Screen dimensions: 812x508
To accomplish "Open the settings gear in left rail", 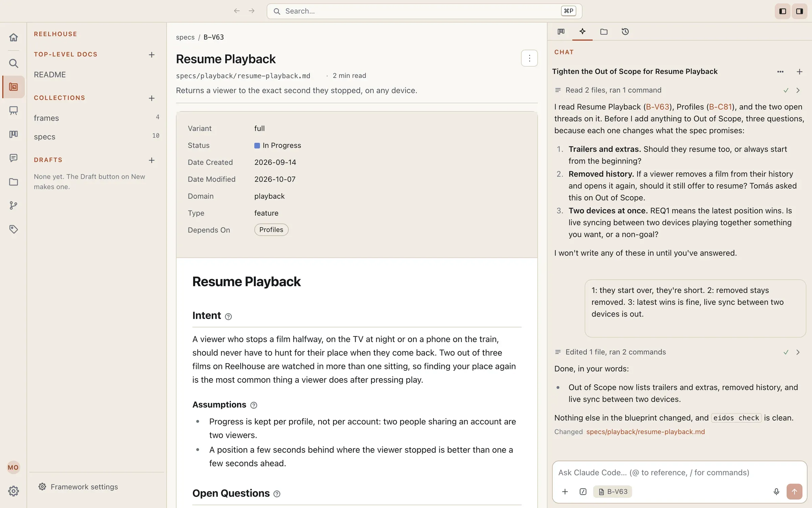I will tap(14, 491).
